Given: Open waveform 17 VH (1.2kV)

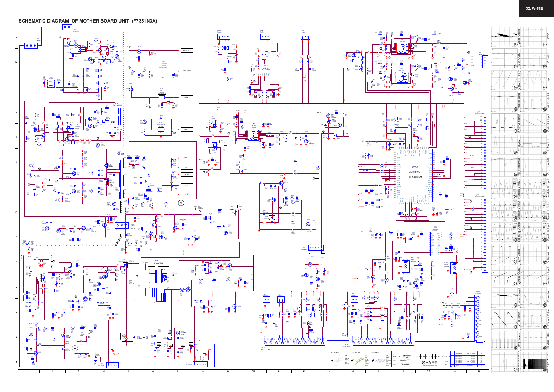Looking at the screenshot, I should [x=505, y=145].
